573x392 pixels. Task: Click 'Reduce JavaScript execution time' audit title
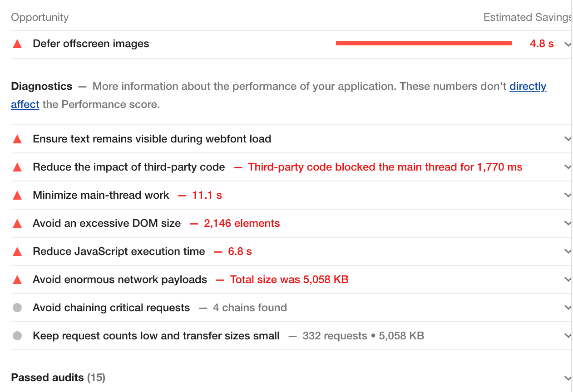click(119, 251)
